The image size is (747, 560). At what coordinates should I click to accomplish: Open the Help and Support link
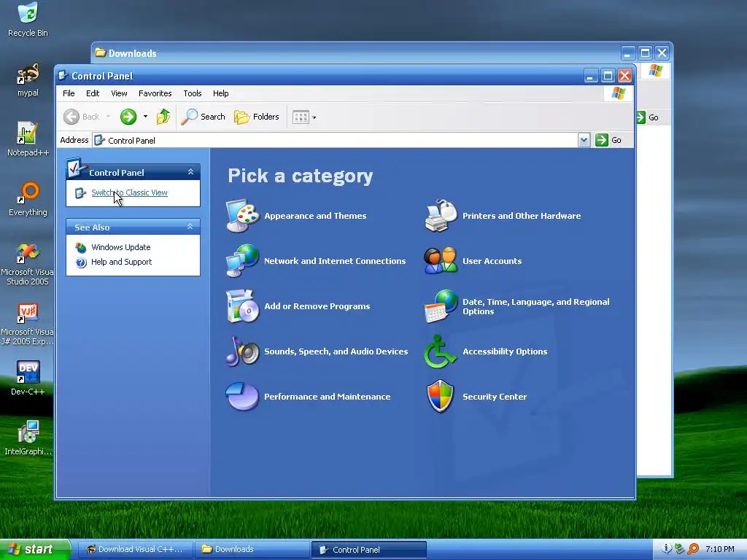pos(121,262)
